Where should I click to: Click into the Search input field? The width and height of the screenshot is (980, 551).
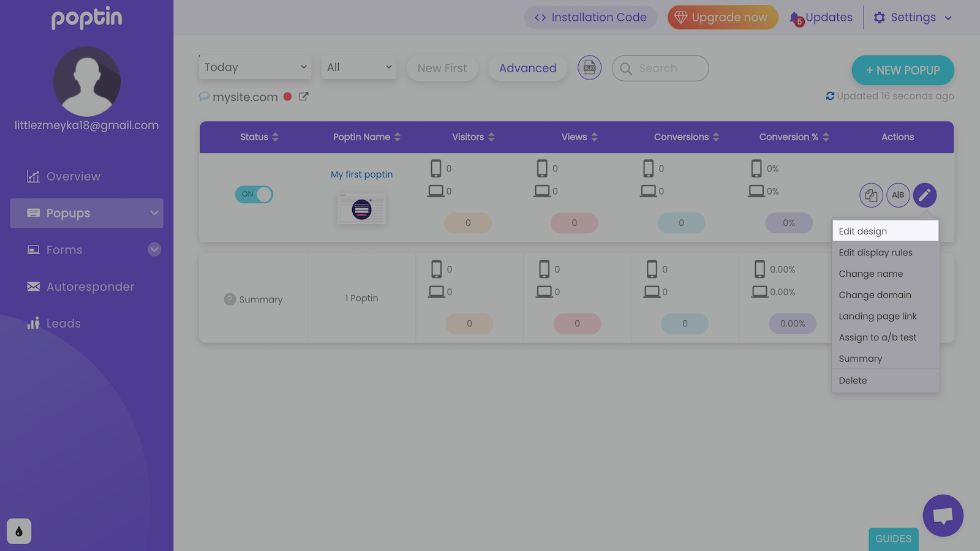668,69
